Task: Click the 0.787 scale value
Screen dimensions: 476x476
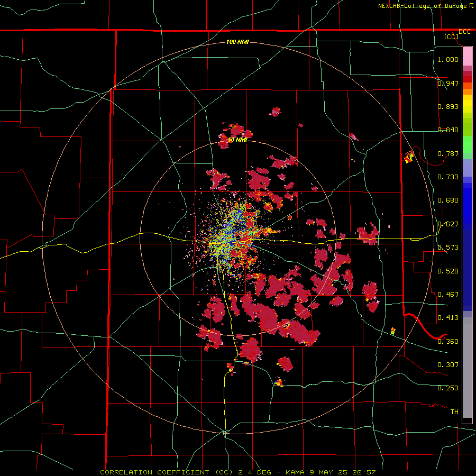Action: (448, 153)
